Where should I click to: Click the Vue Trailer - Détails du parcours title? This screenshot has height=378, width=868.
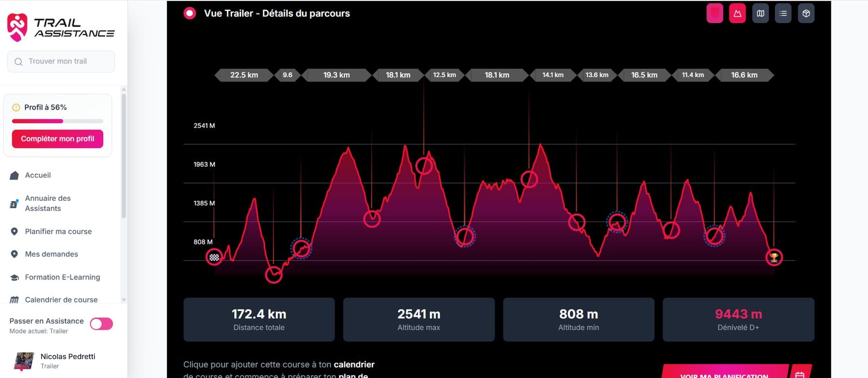tap(277, 14)
